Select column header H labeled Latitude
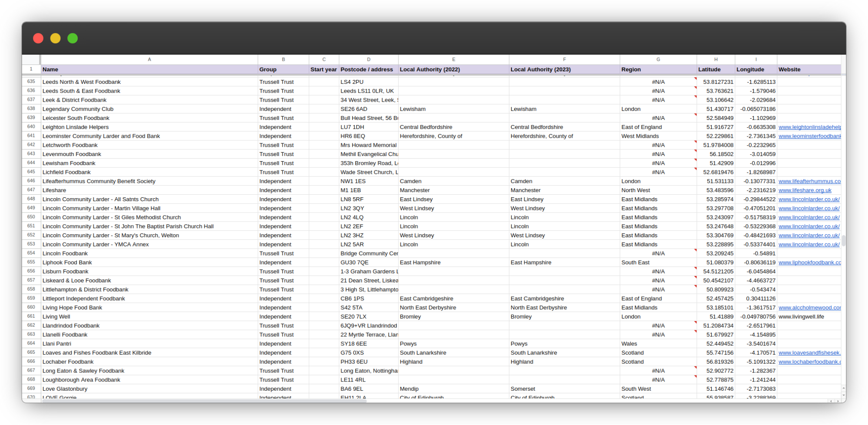 point(716,59)
